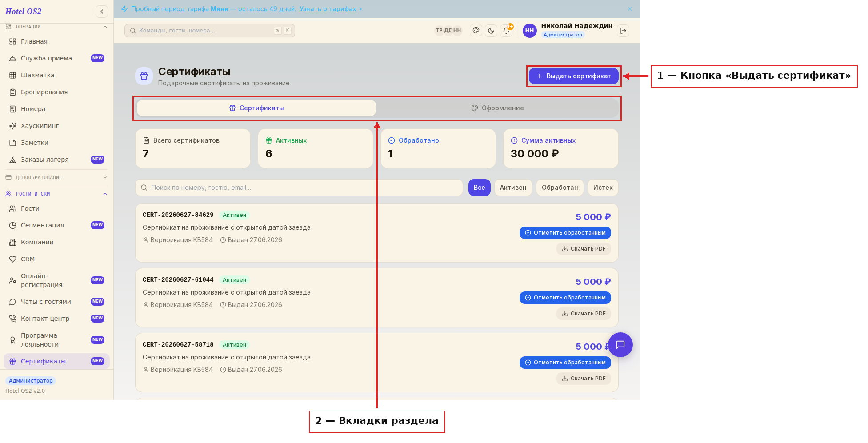
Task: Open Хаускипинг in the sidebar
Action: (x=56, y=126)
